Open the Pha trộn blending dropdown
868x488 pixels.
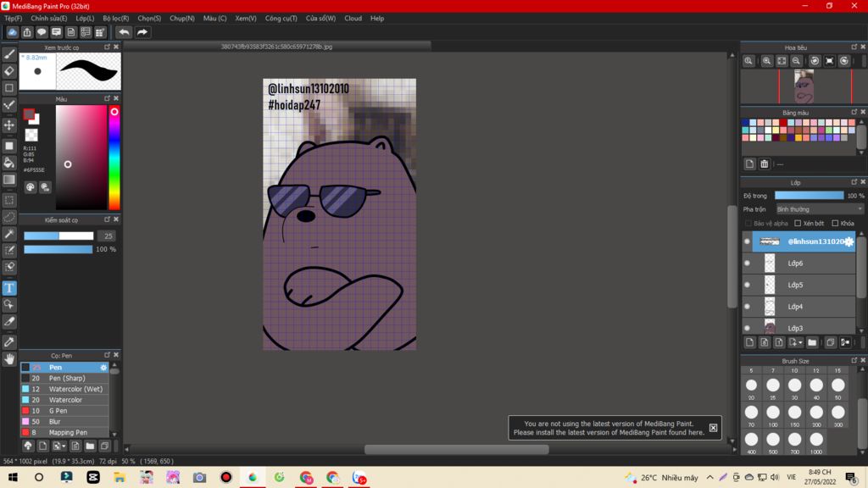pos(820,209)
